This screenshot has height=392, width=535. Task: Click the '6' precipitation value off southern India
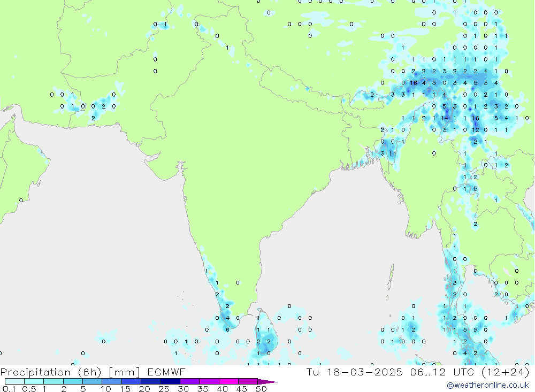[227, 329]
